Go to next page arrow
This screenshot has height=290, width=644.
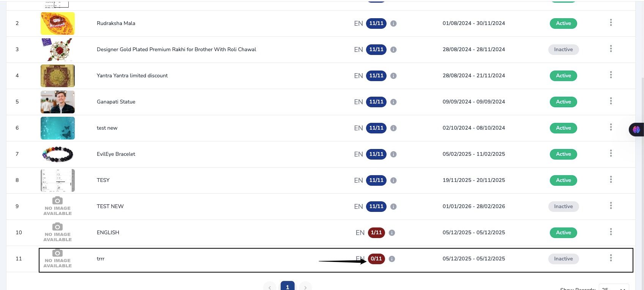pos(305,287)
